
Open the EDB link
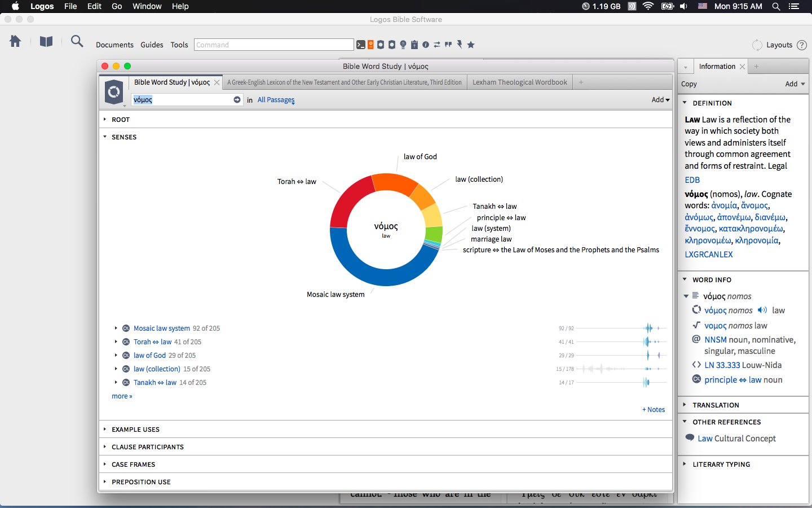tap(692, 180)
